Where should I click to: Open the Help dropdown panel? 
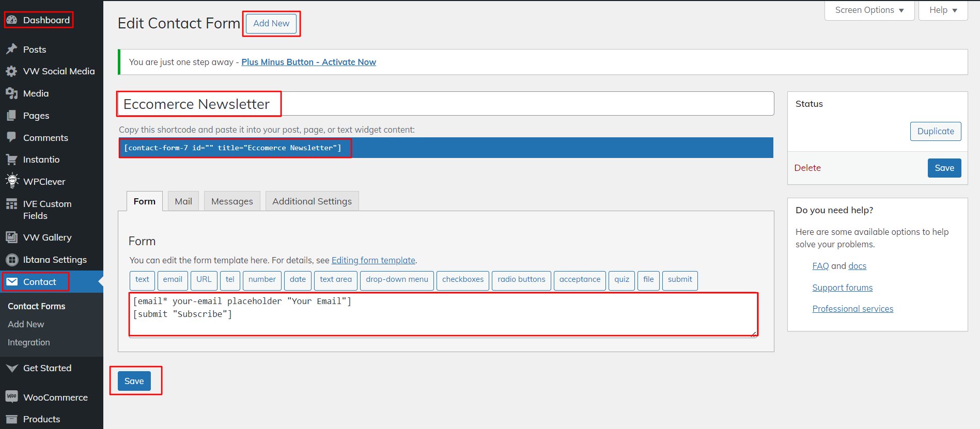click(943, 10)
